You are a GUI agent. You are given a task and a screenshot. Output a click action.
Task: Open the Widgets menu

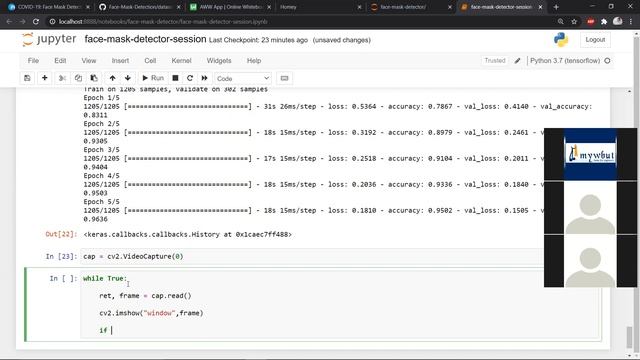pyautogui.click(x=219, y=60)
